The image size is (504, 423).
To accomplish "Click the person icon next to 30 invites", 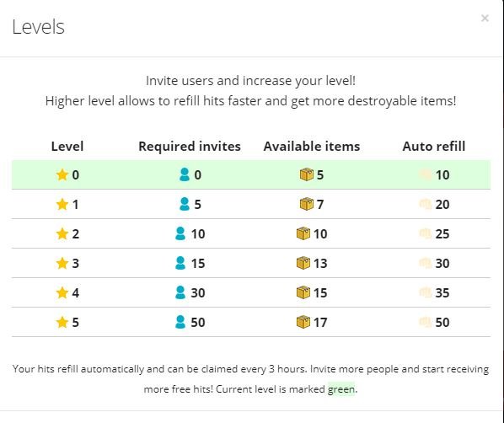I will click(x=180, y=292).
